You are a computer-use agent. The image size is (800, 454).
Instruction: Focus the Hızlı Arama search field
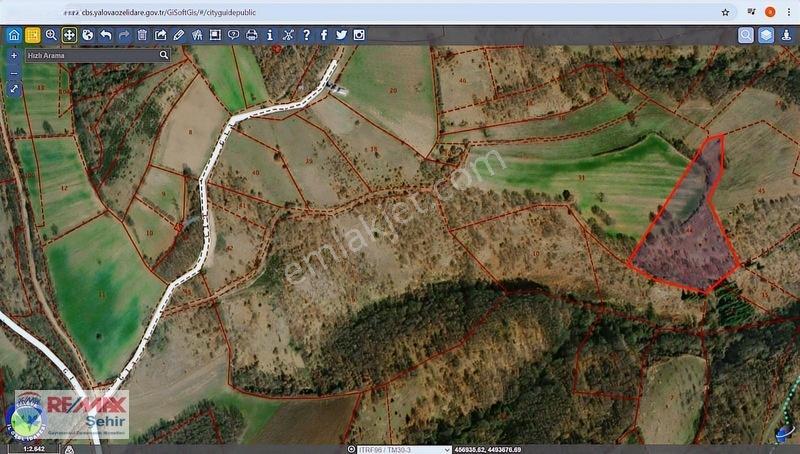91,55
